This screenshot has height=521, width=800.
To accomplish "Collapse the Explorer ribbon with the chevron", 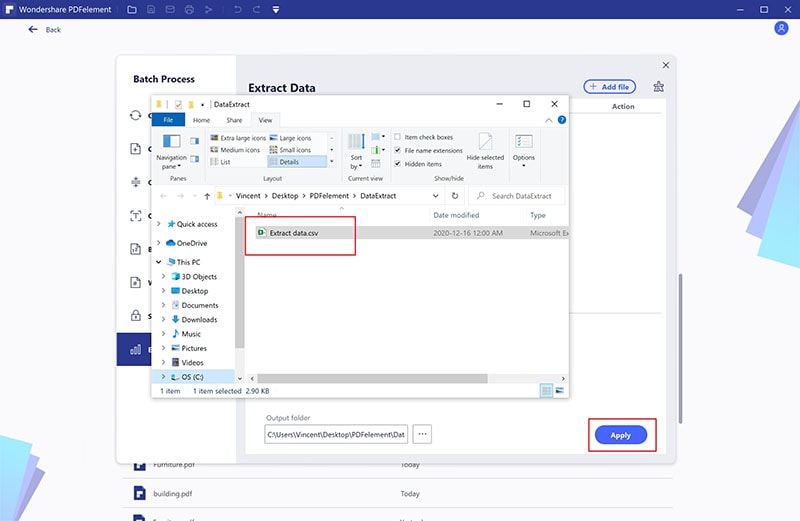I will [x=548, y=120].
